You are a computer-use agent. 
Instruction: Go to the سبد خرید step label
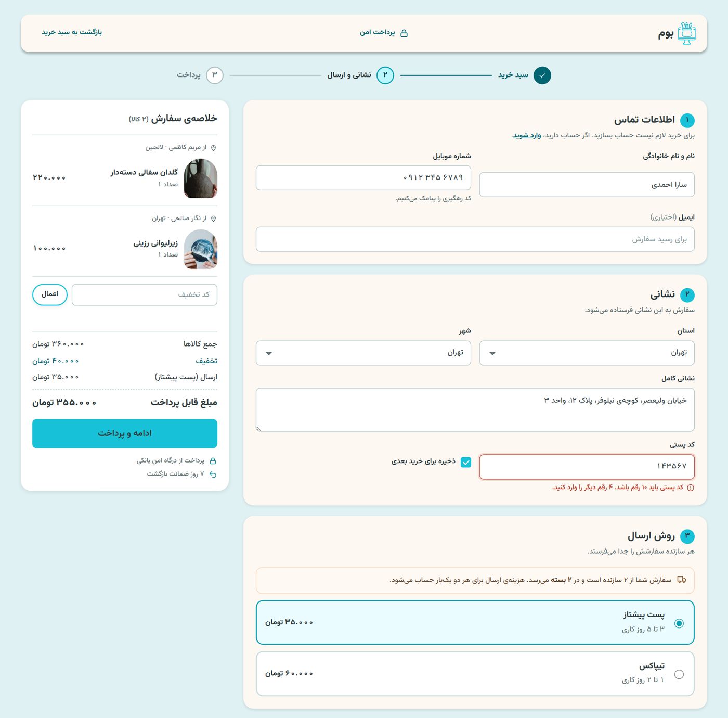513,75
